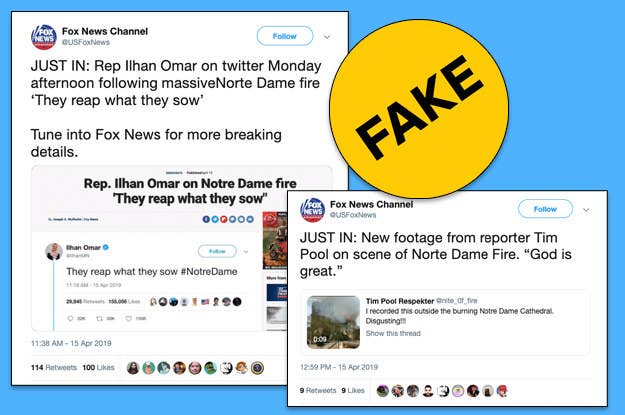Click the @USFoxNews handle in the left tweet
625x415 pixels.
tap(86, 42)
